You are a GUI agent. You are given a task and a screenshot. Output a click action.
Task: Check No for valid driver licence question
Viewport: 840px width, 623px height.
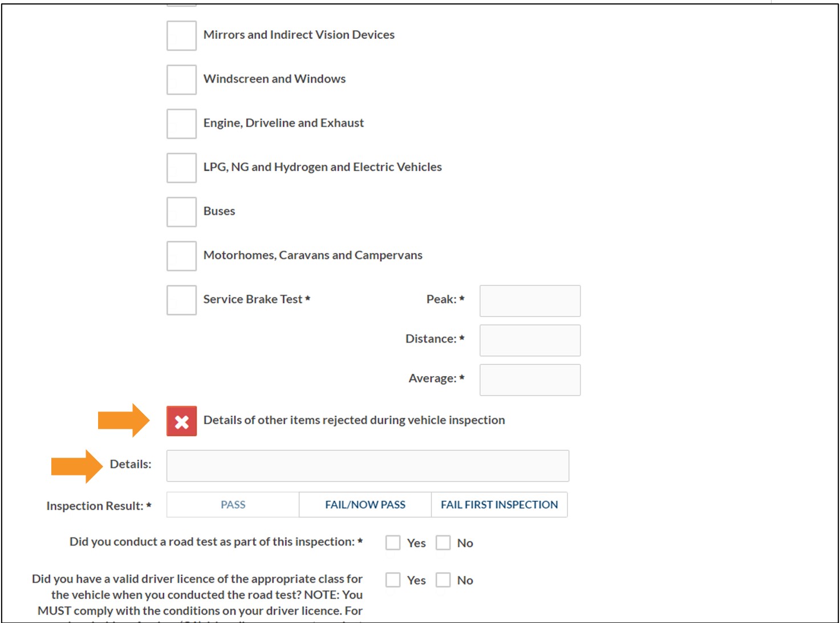(x=443, y=580)
